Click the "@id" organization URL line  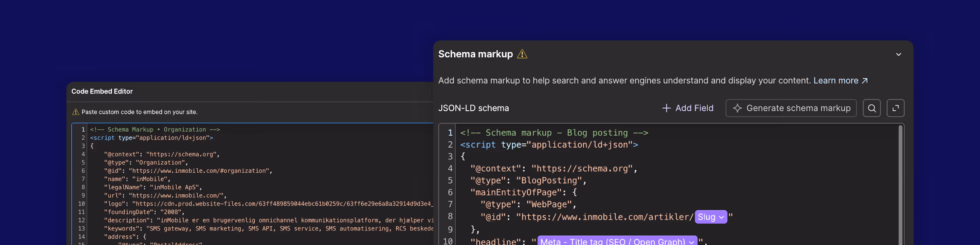[188, 171]
